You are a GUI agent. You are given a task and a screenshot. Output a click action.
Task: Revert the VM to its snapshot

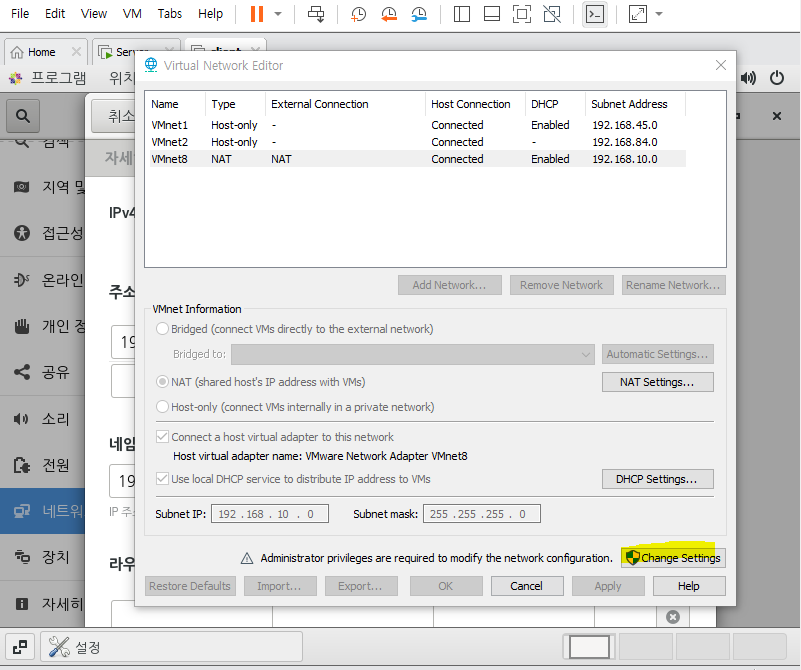(389, 14)
